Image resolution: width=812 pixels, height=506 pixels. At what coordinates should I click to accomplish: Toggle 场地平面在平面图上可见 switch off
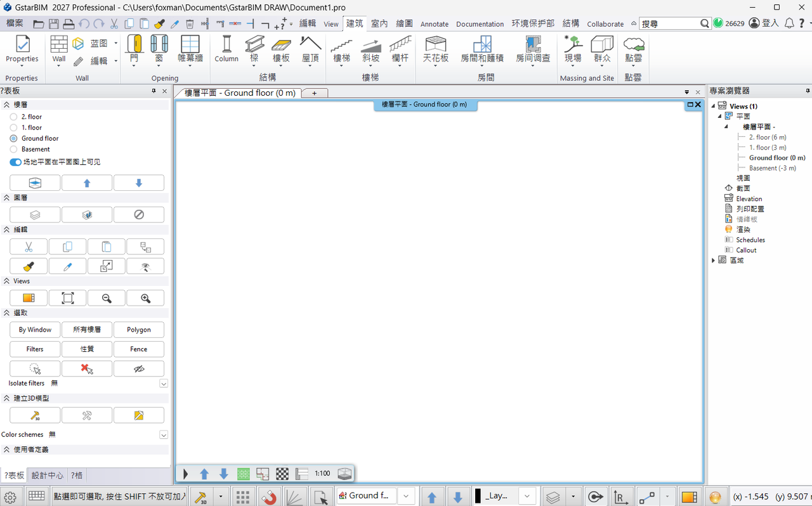15,162
